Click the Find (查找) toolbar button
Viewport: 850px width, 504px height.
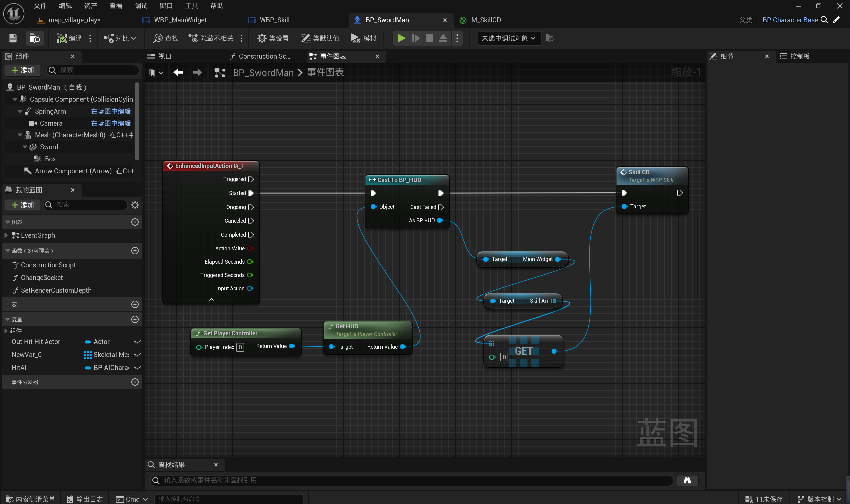pyautogui.click(x=166, y=38)
